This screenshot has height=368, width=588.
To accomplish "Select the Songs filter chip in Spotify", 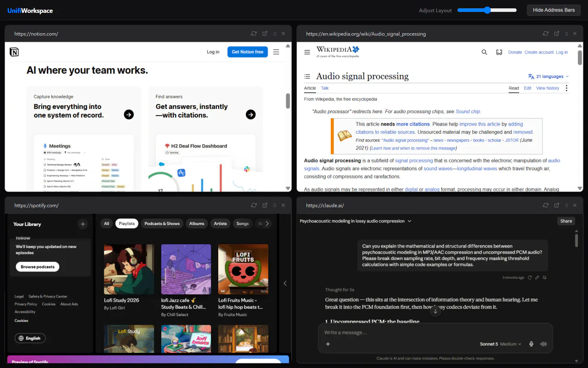I will pos(243,224).
